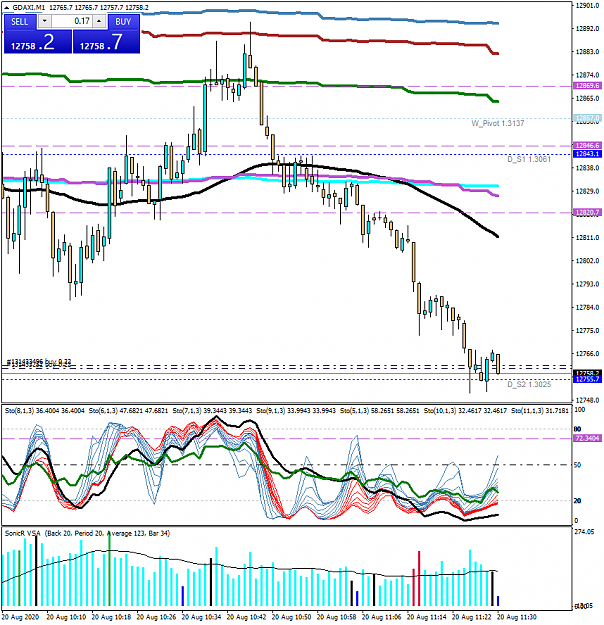Select the GDAXI,M1 chart title text
The image size is (604, 625).
click(29, 8)
